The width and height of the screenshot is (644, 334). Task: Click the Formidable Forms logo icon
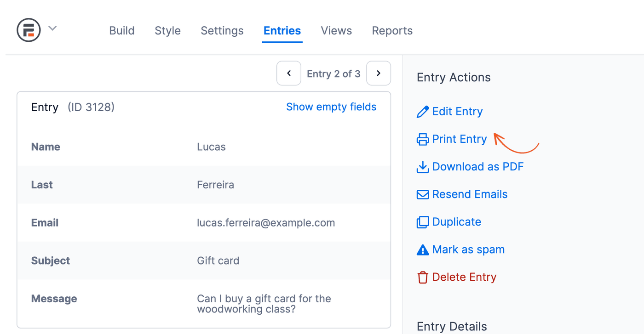pos(29,30)
